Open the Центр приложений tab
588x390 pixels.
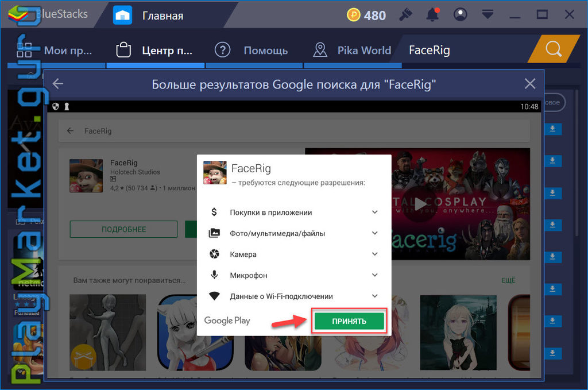(154, 50)
